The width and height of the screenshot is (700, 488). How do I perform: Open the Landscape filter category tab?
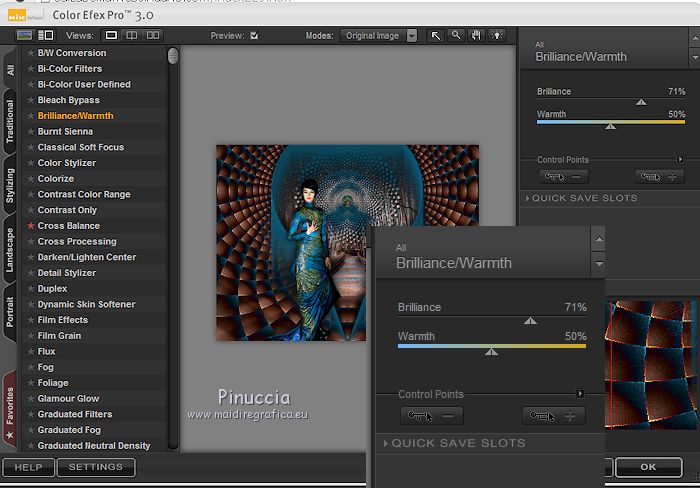click(10, 252)
